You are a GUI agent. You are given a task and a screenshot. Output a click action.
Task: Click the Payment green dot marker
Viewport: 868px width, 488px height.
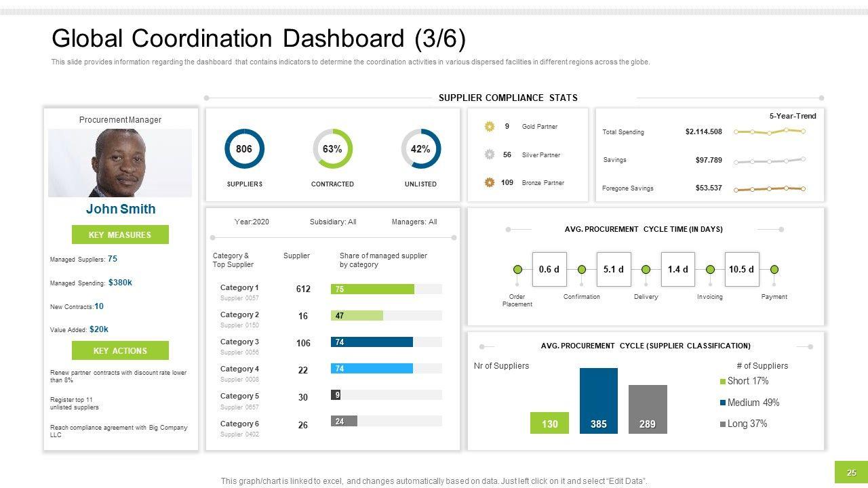(x=774, y=270)
